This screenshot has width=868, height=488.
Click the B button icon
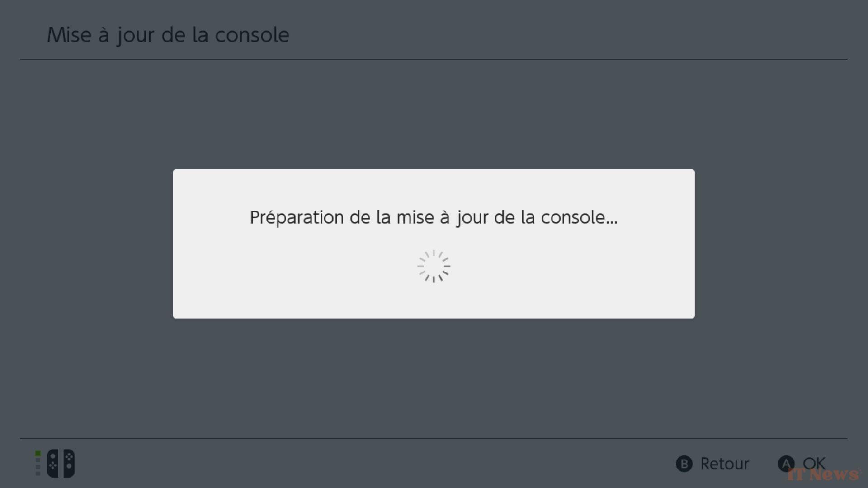(684, 464)
